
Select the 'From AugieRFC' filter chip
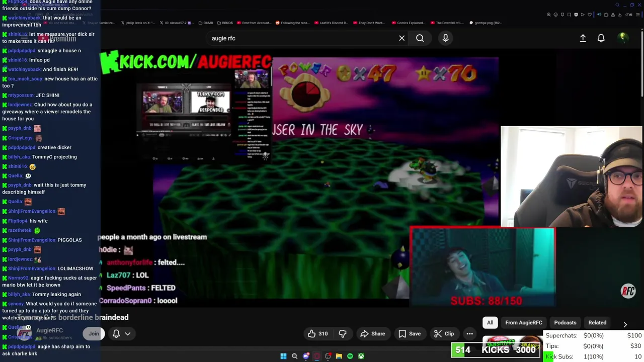click(524, 323)
